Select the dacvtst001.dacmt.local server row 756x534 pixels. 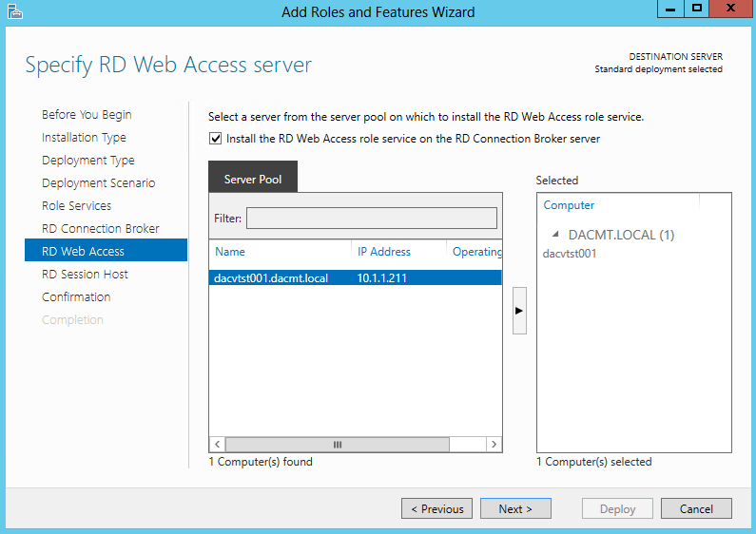pyautogui.click(x=356, y=278)
